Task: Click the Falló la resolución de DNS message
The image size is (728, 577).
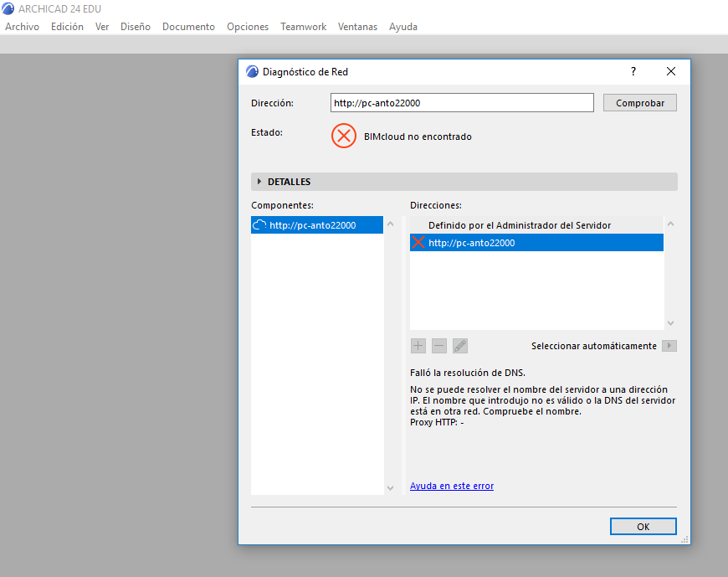Action: (x=468, y=373)
